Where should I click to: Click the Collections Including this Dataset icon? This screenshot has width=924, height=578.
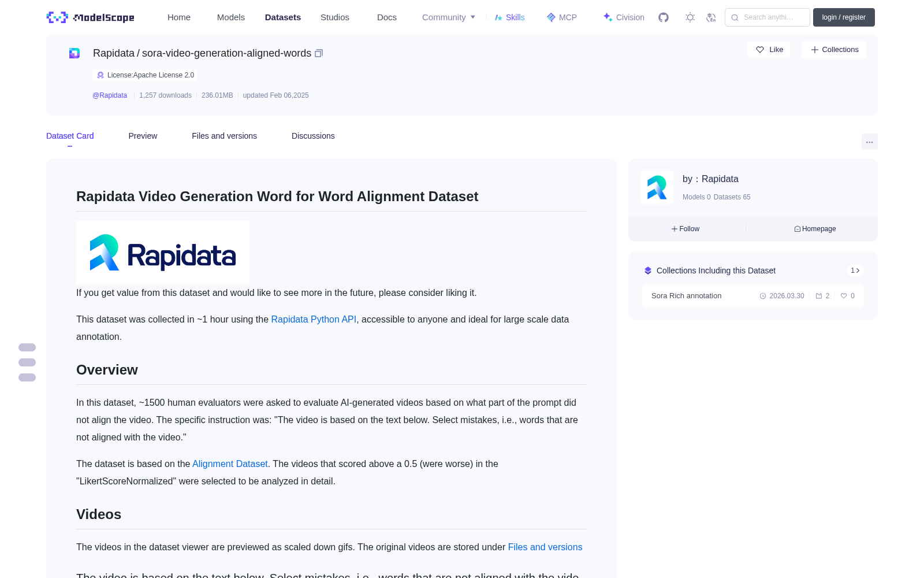648,271
